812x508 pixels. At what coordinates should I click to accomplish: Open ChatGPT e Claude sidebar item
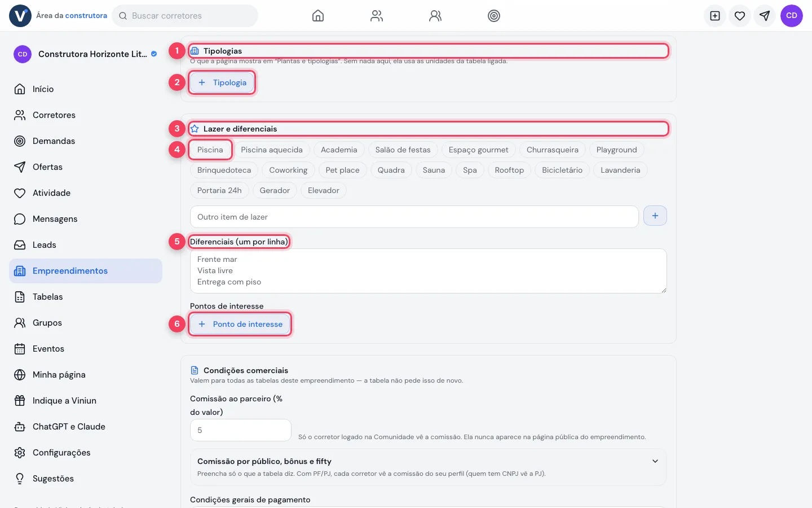[86, 427]
